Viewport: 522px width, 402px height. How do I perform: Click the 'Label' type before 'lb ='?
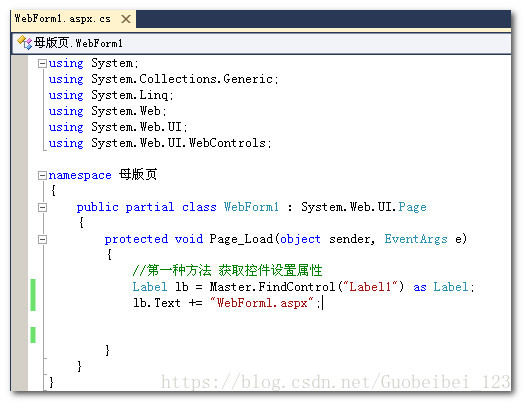click(150, 287)
